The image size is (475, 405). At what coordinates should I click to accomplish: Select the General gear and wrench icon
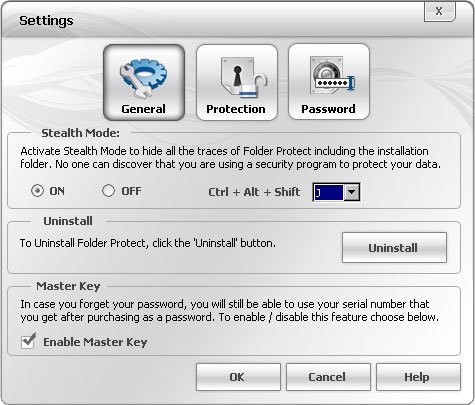coord(143,79)
